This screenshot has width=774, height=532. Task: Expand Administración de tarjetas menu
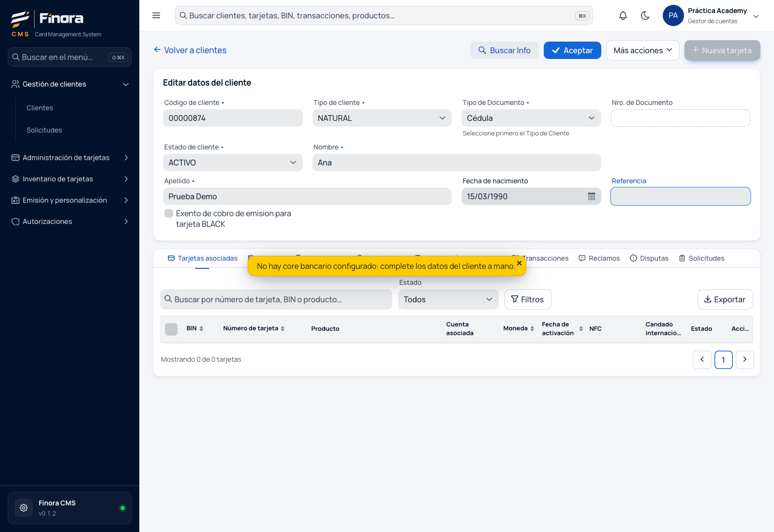pyautogui.click(x=70, y=158)
